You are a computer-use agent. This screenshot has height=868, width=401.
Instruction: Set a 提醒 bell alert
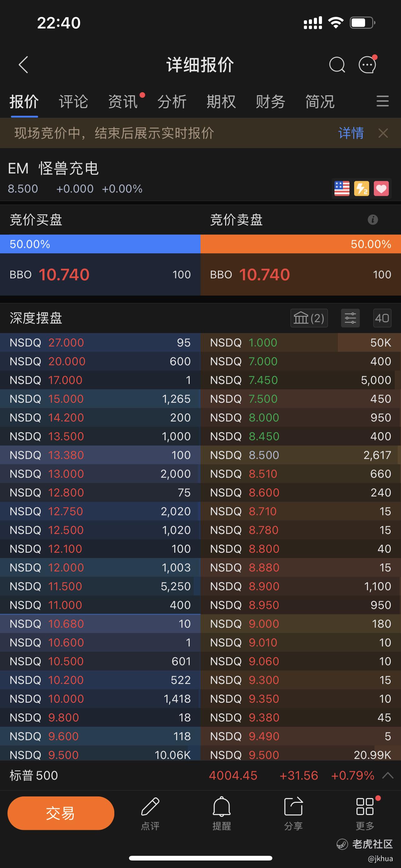tap(221, 814)
